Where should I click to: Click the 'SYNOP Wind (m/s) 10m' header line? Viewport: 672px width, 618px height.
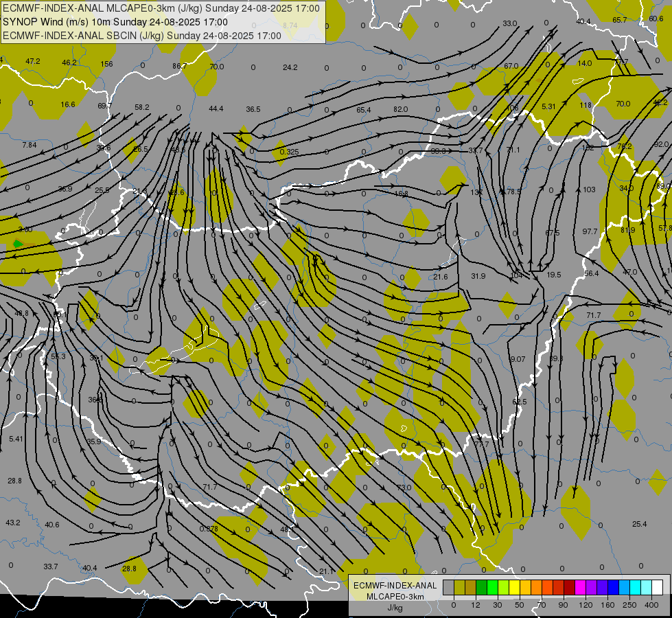point(115,22)
